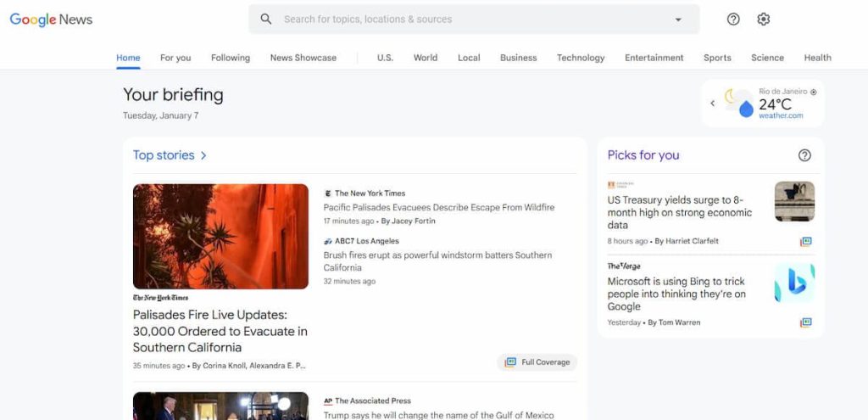This screenshot has height=420, width=868.
Task: Open Trump Gulf of Mexico article
Action: click(438, 415)
